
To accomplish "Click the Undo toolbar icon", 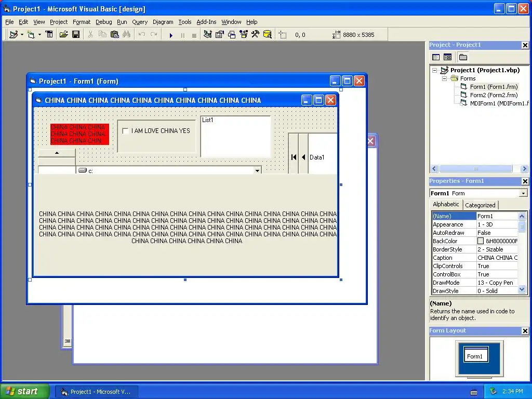I will tap(142, 34).
